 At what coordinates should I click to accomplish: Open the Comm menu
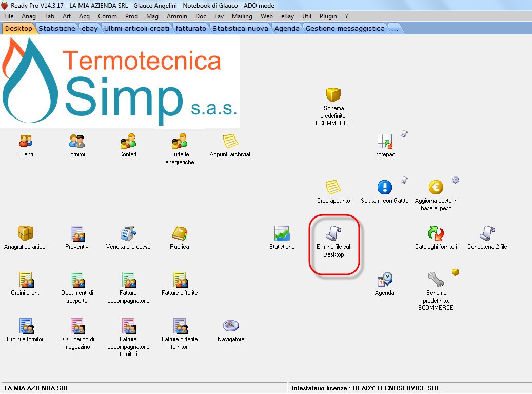point(108,16)
